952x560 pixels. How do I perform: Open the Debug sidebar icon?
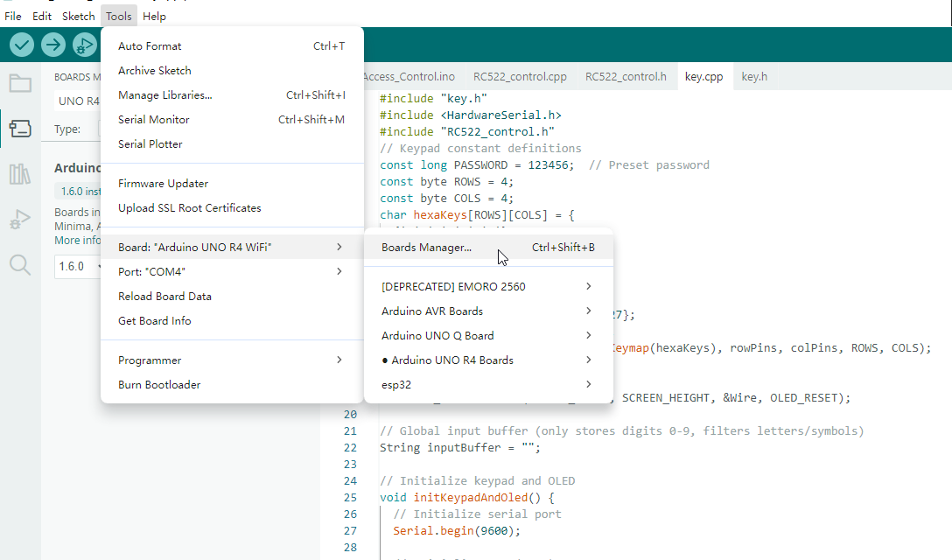tap(20, 220)
